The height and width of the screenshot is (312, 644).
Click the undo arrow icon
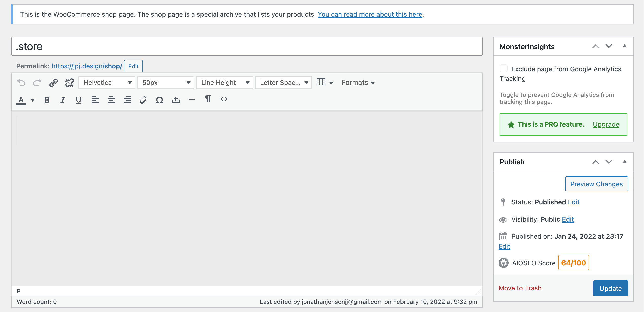[x=21, y=83]
